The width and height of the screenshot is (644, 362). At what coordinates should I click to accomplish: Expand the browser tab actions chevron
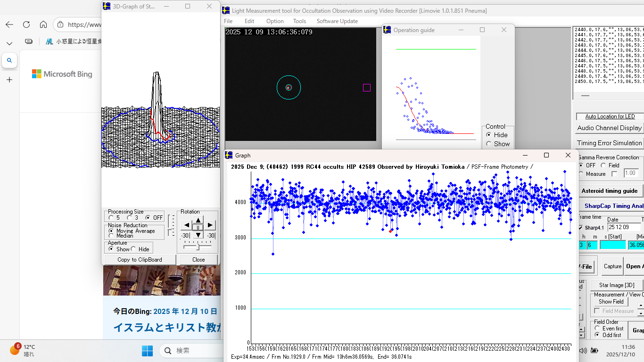(x=9, y=43)
